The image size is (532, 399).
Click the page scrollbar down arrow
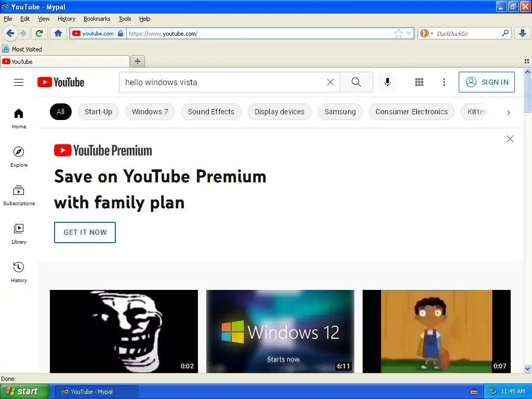tap(528, 369)
